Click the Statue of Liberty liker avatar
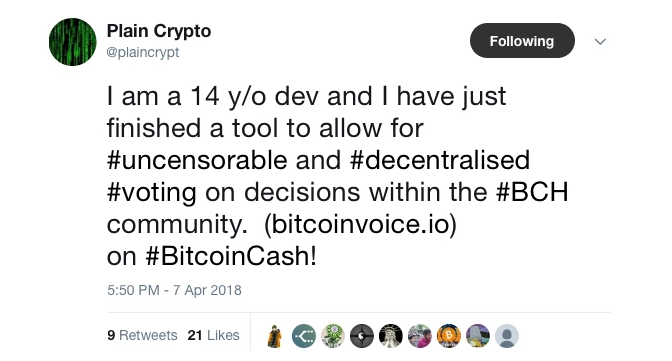The width and height of the screenshot is (672, 361). click(391, 336)
